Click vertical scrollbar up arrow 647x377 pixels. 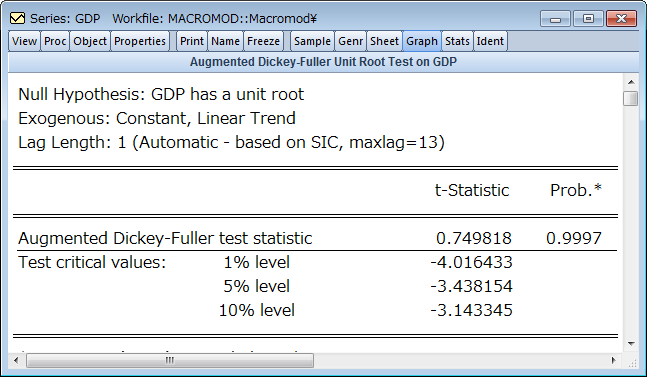[x=631, y=82]
